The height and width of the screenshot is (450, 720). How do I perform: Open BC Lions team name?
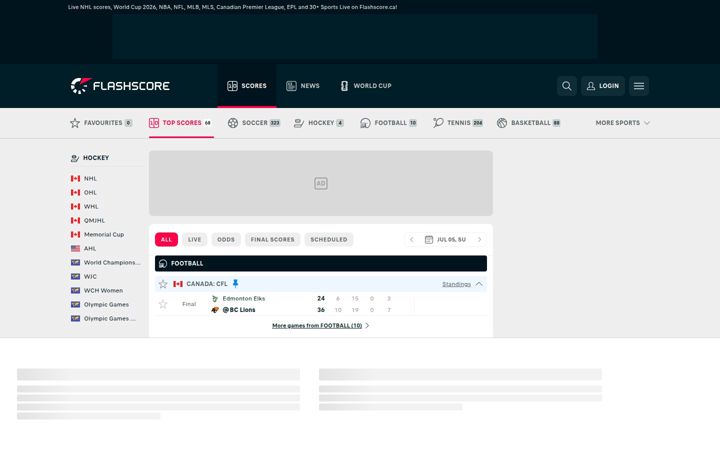tap(239, 310)
